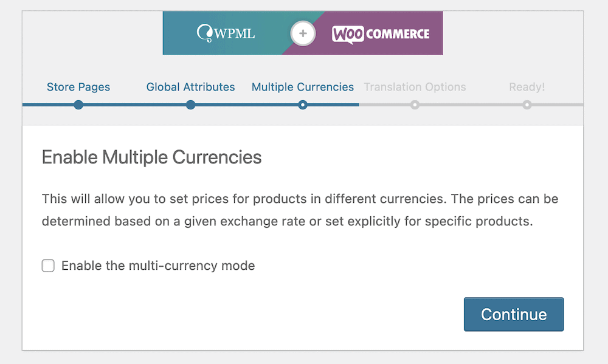The height and width of the screenshot is (364, 608).
Task: Enable the multi-currency mode checkbox
Action: [x=48, y=266]
